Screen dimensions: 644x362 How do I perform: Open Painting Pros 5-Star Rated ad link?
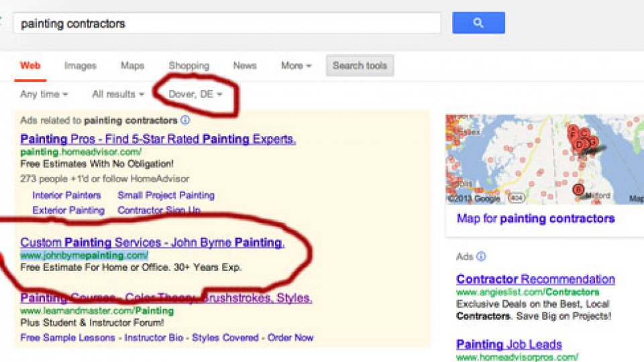tap(158, 139)
